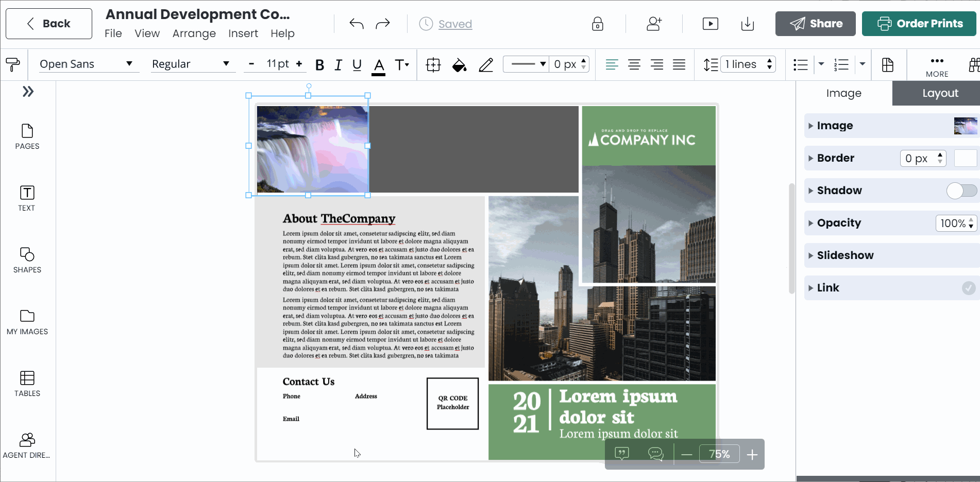Align text right
The width and height of the screenshot is (980, 482).
click(x=657, y=64)
